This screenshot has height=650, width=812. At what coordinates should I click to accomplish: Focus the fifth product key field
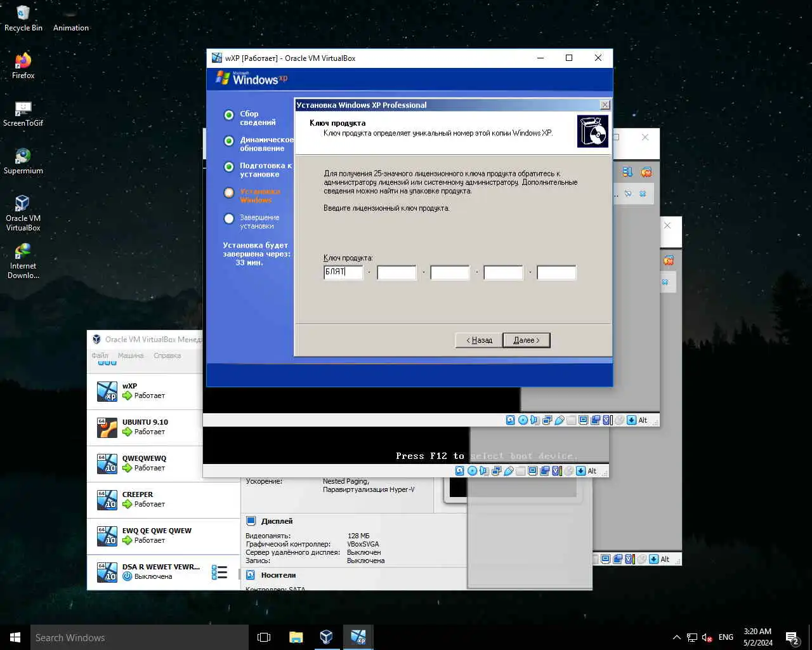tap(556, 272)
